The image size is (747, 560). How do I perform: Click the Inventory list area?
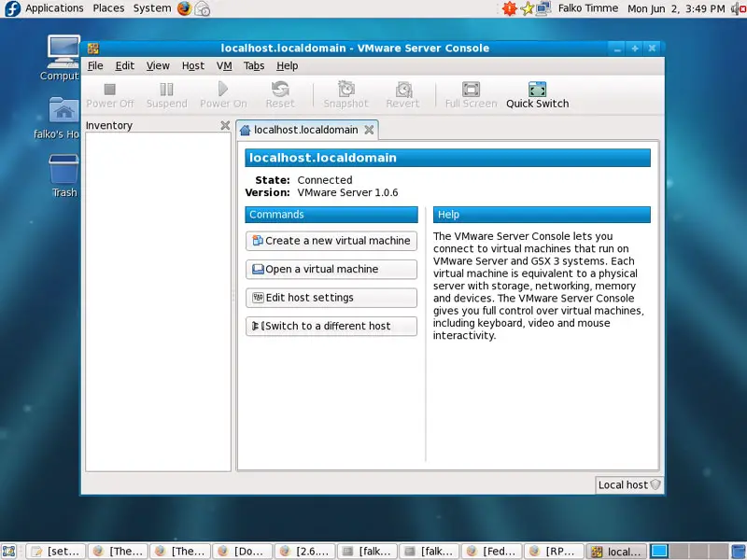pyautogui.click(x=158, y=301)
